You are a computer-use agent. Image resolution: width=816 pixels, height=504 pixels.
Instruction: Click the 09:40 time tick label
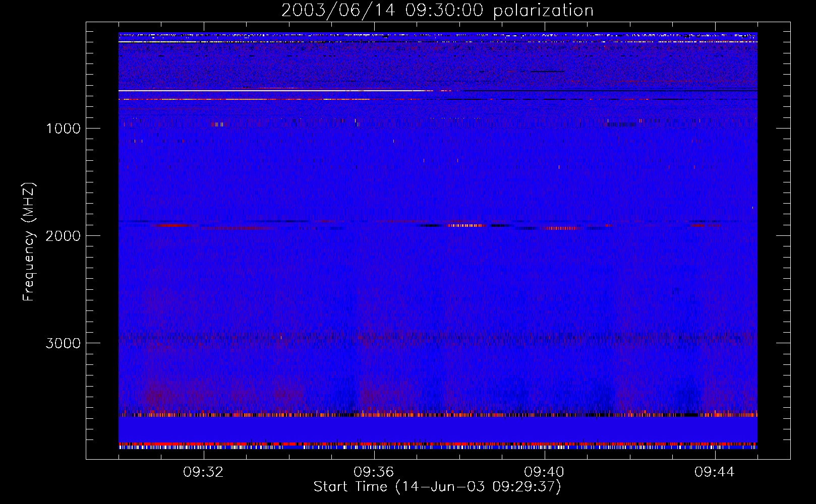point(544,472)
